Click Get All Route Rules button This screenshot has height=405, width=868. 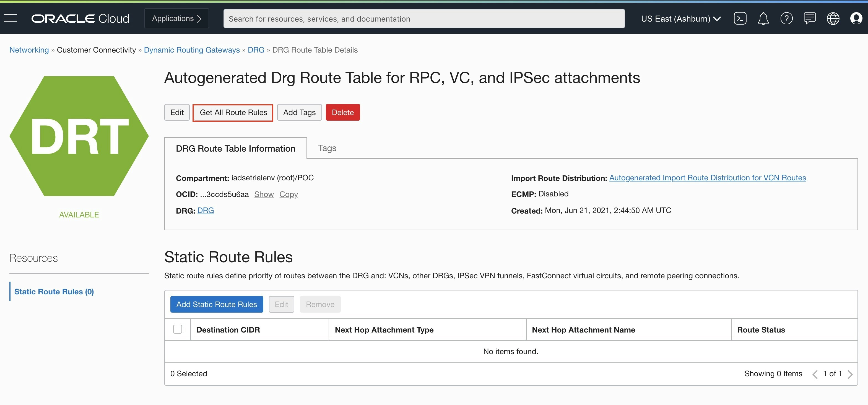[233, 113]
